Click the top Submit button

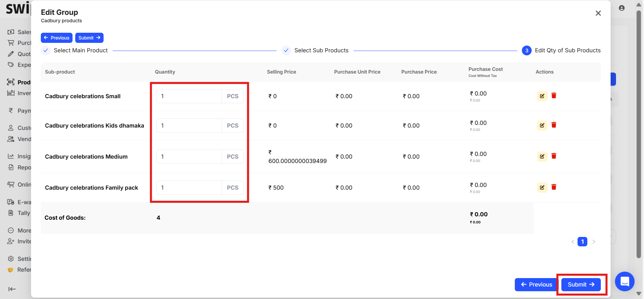coord(89,38)
